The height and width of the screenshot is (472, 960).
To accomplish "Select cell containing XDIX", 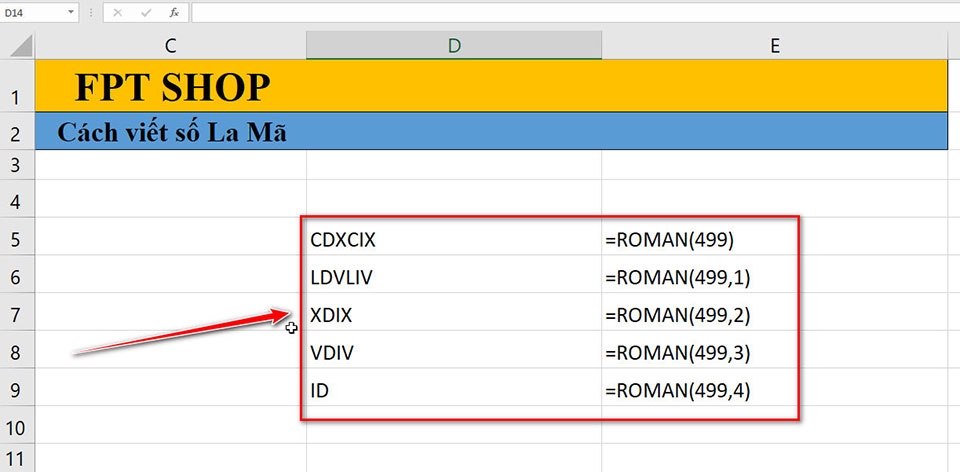I will [454, 312].
